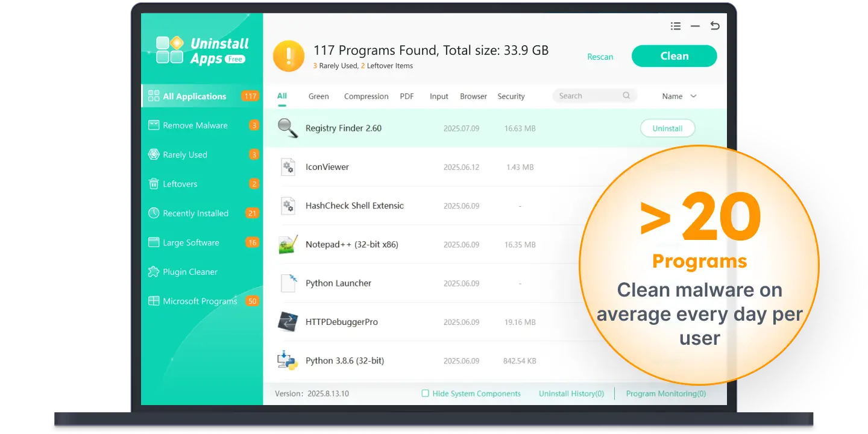Viewport: 868px width, 434px height.
Task: Click the HashCheck Shell Extension icon
Action: pyautogui.click(x=288, y=206)
